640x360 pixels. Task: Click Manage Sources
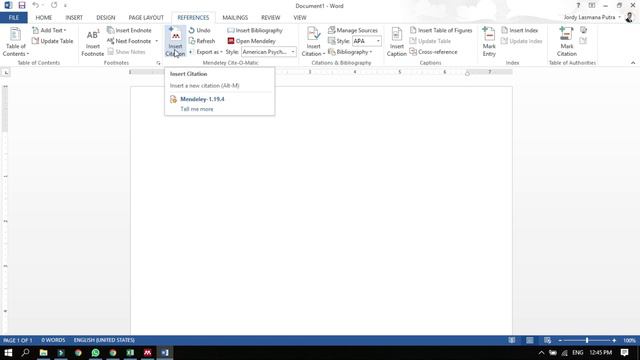pos(353,30)
